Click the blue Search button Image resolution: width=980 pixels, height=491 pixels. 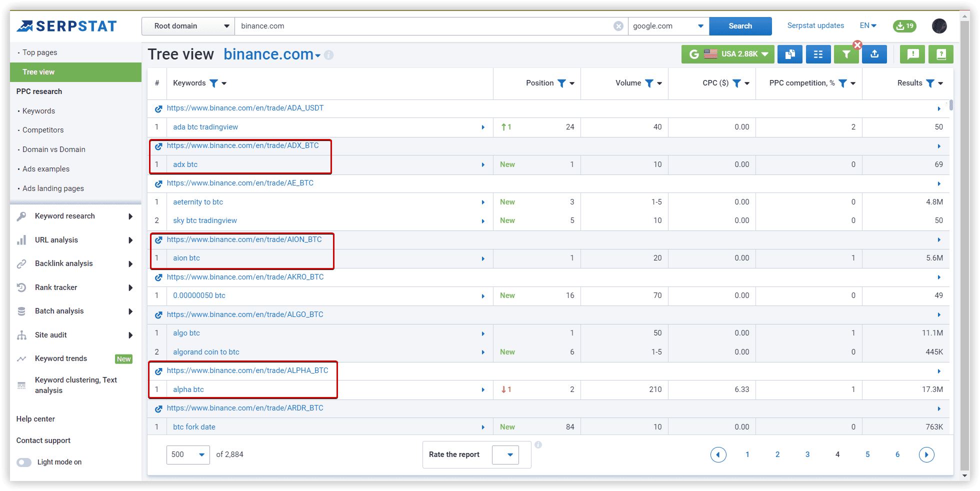point(740,26)
